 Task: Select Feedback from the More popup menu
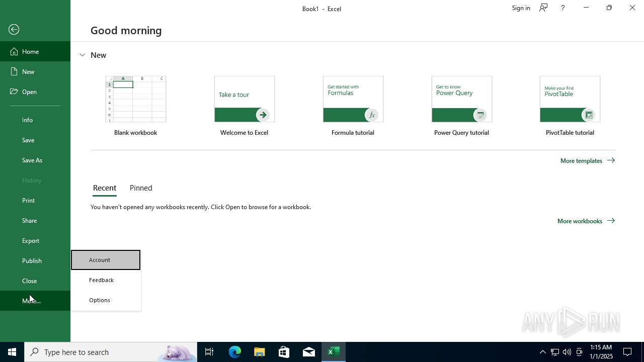pyautogui.click(x=106, y=280)
